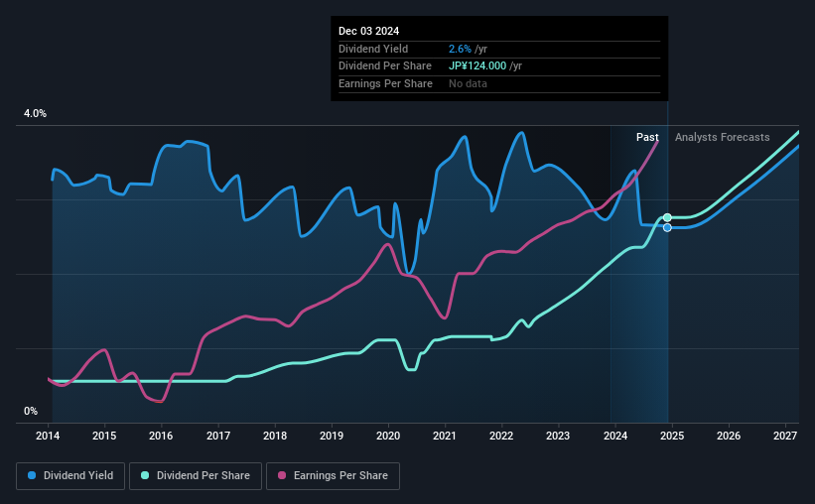
Task: Click the 'No data' earnings value in tooltip
Action: pyautogui.click(x=468, y=83)
